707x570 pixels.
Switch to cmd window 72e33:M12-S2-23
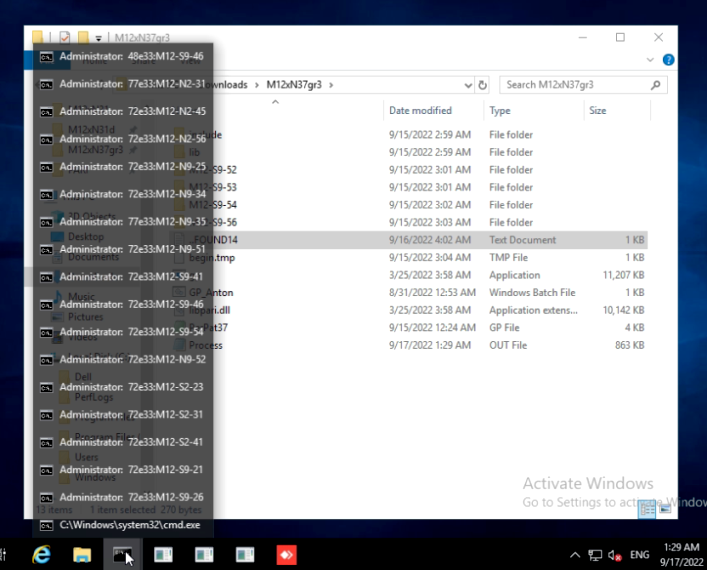click(x=123, y=387)
